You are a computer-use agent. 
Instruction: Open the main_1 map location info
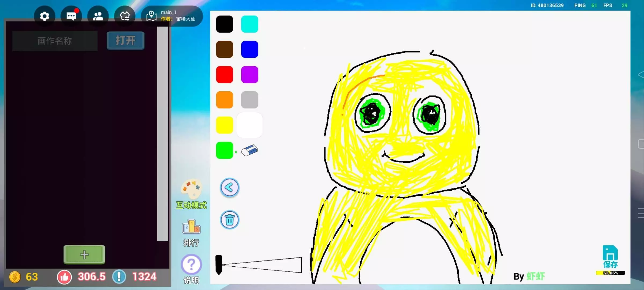pos(172,16)
